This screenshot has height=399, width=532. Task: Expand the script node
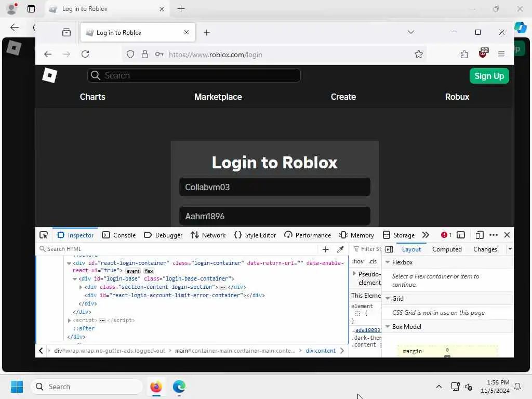click(69, 320)
